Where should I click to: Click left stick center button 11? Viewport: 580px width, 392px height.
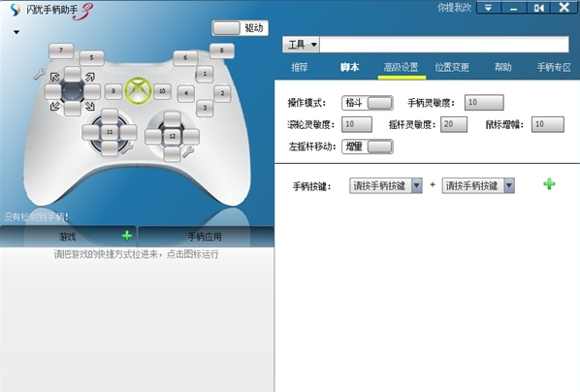pyautogui.click(x=110, y=132)
